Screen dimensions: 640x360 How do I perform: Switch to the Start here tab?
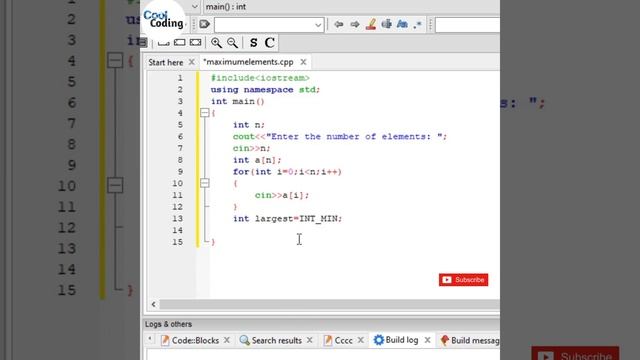pos(165,62)
